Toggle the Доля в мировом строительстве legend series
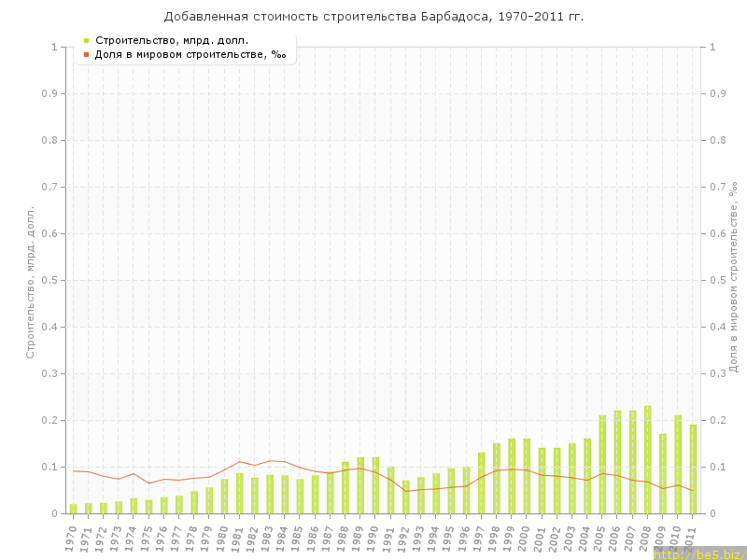 (190, 54)
